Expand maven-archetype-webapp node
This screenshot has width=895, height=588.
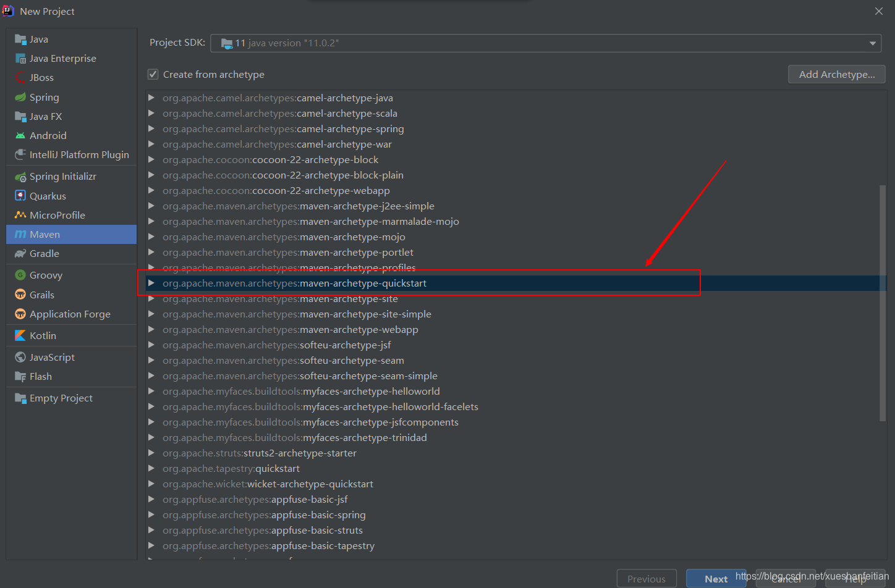coord(151,329)
